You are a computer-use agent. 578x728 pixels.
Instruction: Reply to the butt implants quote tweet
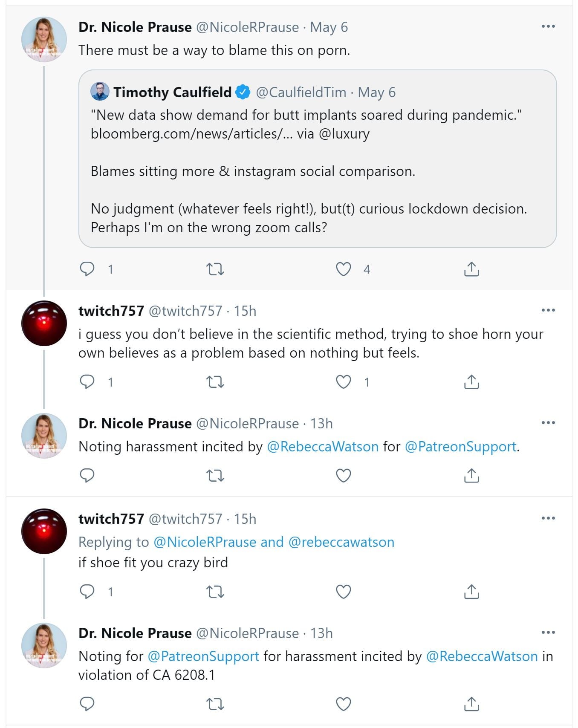(x=87, y=269)
